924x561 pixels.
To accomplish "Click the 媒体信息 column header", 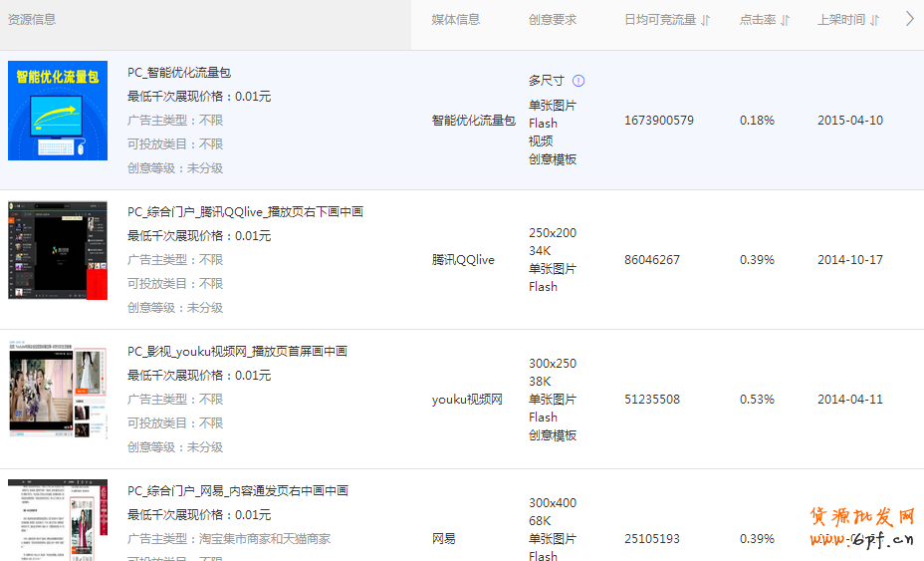I will 455,20.
